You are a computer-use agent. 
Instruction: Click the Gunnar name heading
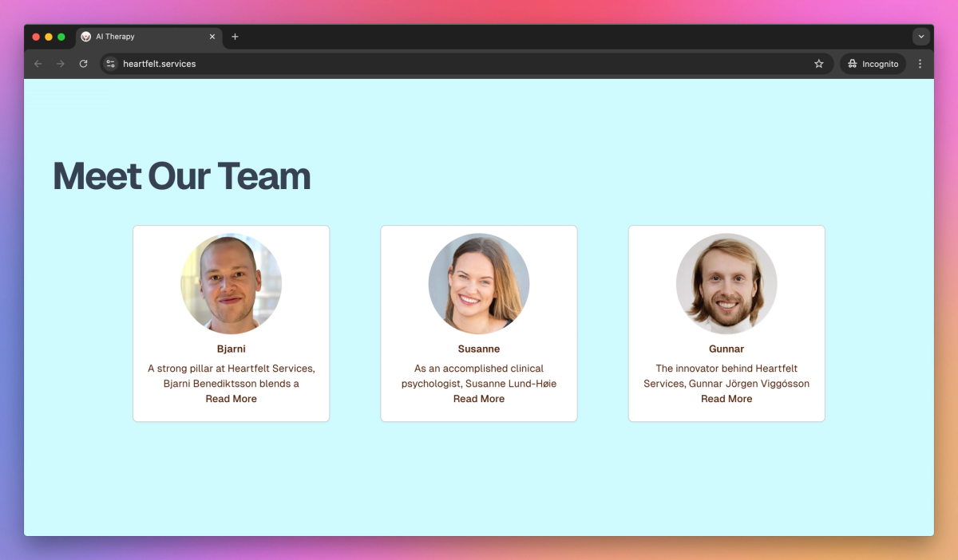click(726, 349)
